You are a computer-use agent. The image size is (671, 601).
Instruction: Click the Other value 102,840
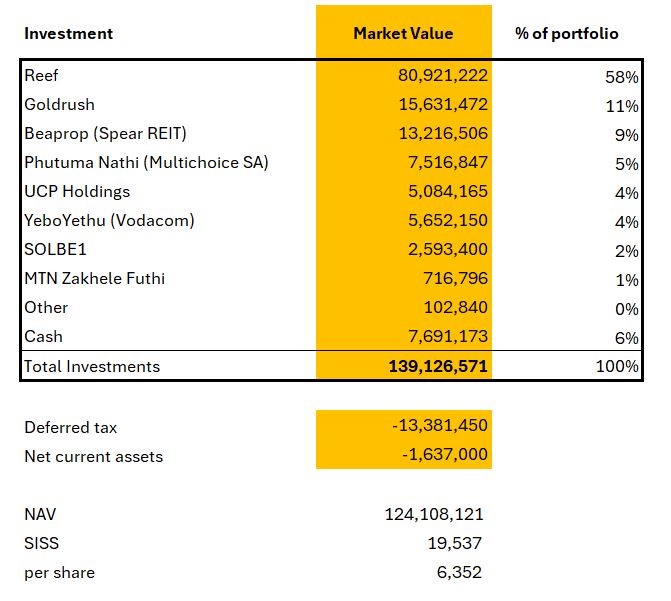(455, 307)
